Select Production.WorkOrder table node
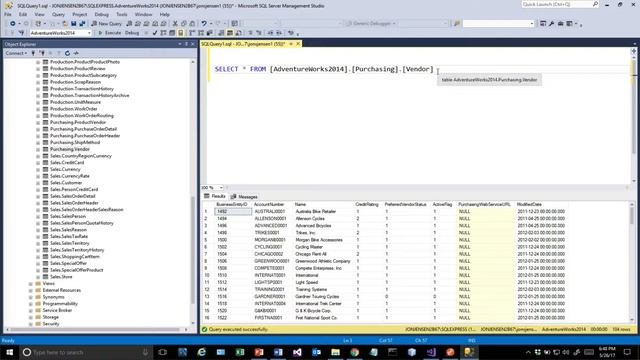 [x=73, y=109]
